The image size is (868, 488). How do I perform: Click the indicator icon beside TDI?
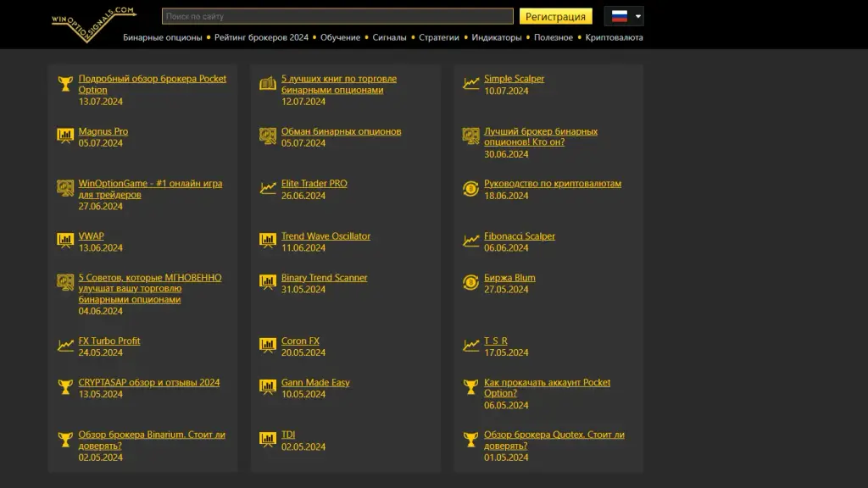(268, 440)
